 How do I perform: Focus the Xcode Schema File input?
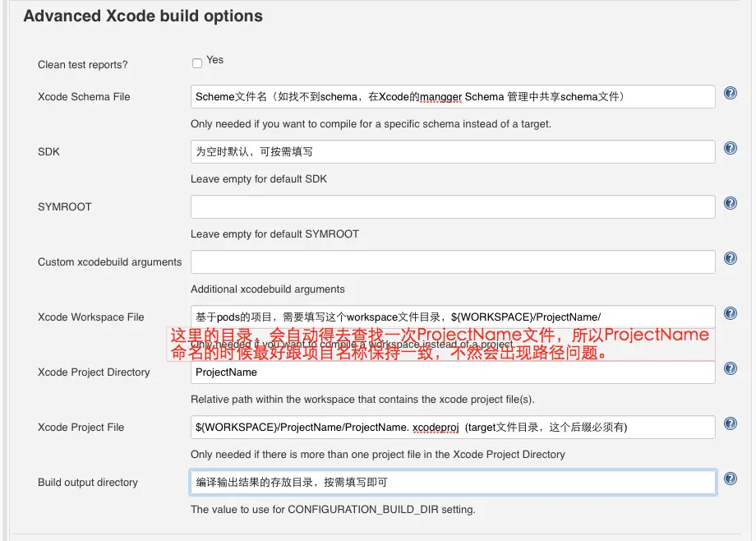click(x=453, y=96)
